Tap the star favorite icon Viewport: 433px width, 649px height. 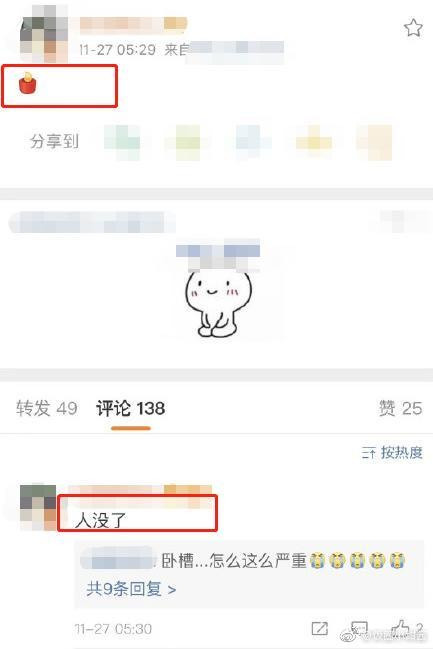[x=413, y=28]
